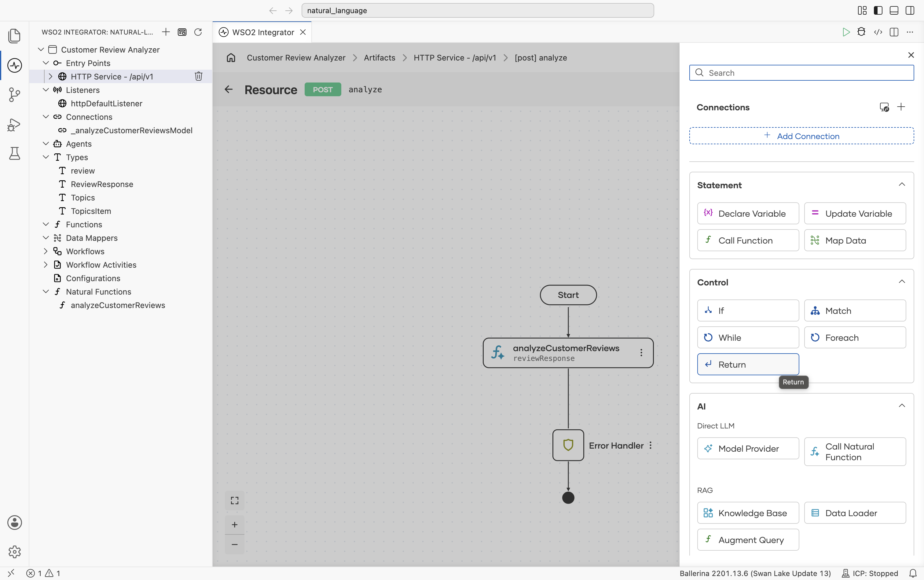Click HTTP Service - /api/v1 breadcrumb item
This screenshot has height=580, width=924.
click(455, 57)
